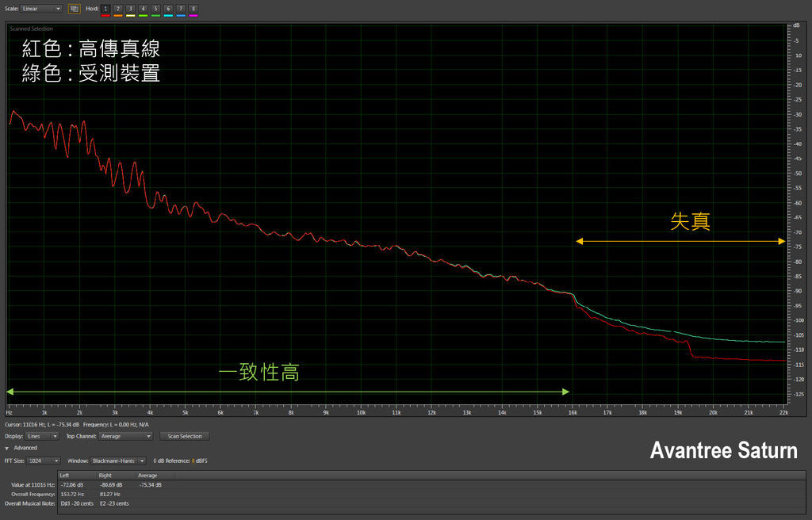
Task: Click the D#3 -20 cents note value
Action: click(x=77, y=503)
